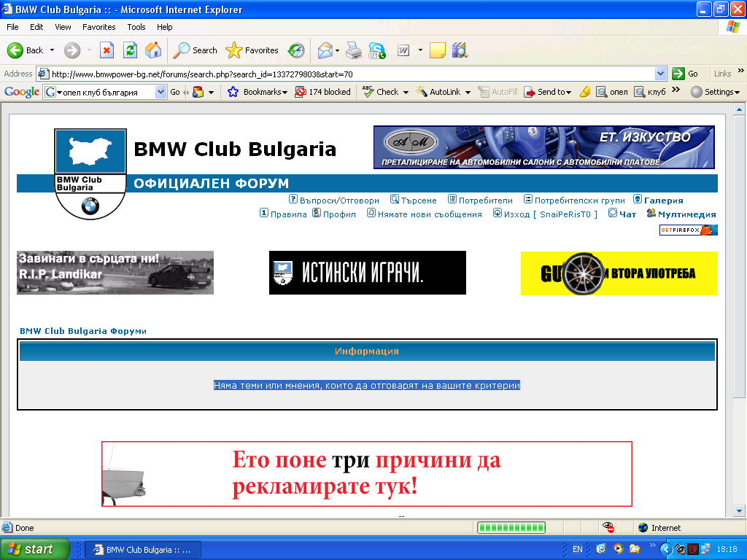
Task: Expand the Back button history dropdown
Action: (52, 50)
